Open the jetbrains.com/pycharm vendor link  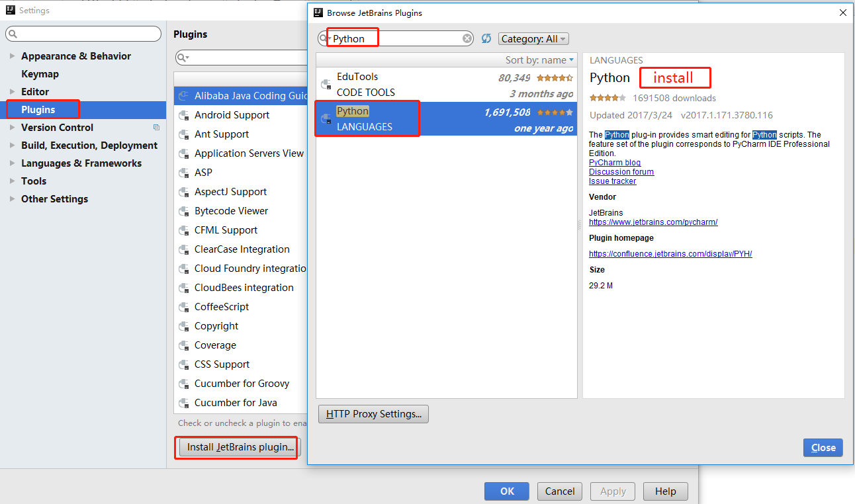[653, 222]
